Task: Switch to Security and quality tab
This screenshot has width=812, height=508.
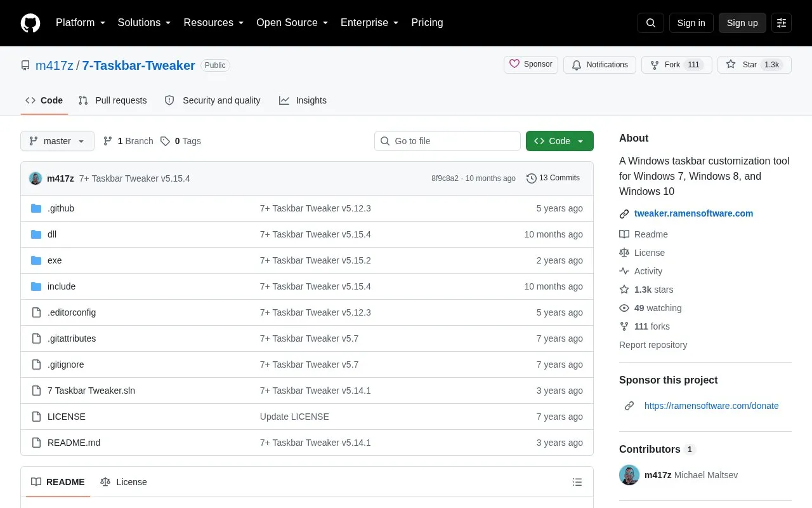Action: coord(213,100)
